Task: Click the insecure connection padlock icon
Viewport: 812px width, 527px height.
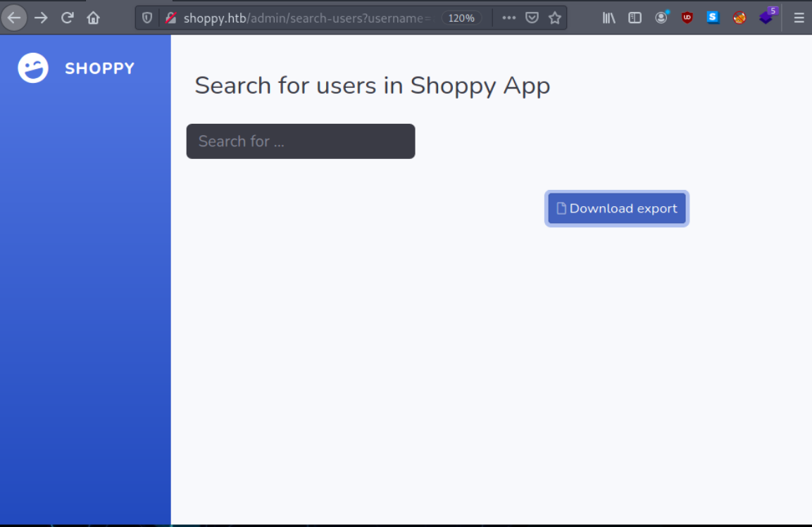Action: pos(170,18)
